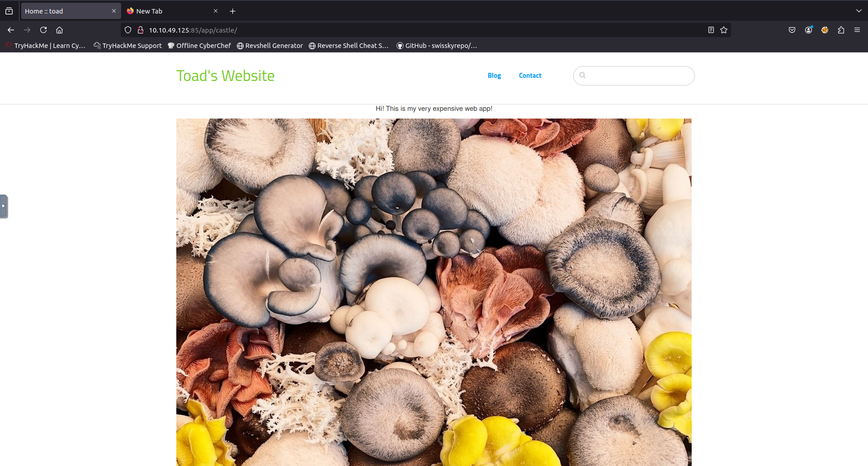Click the Toad's Website title link

225,76
